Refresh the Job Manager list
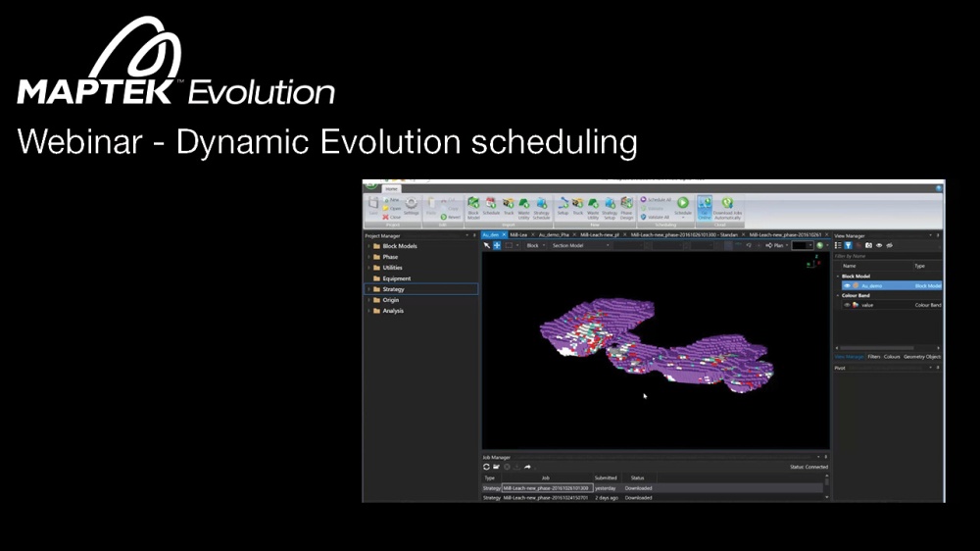 486,467
